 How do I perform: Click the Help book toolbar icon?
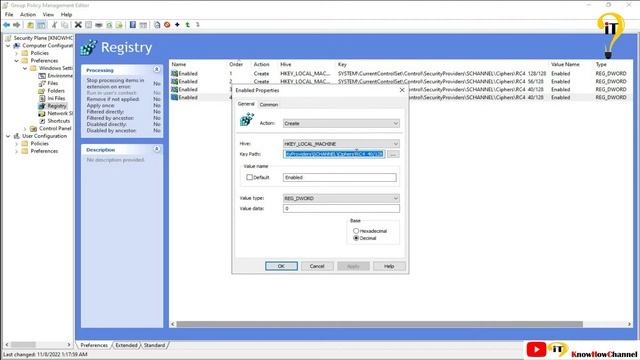[133, 25]
